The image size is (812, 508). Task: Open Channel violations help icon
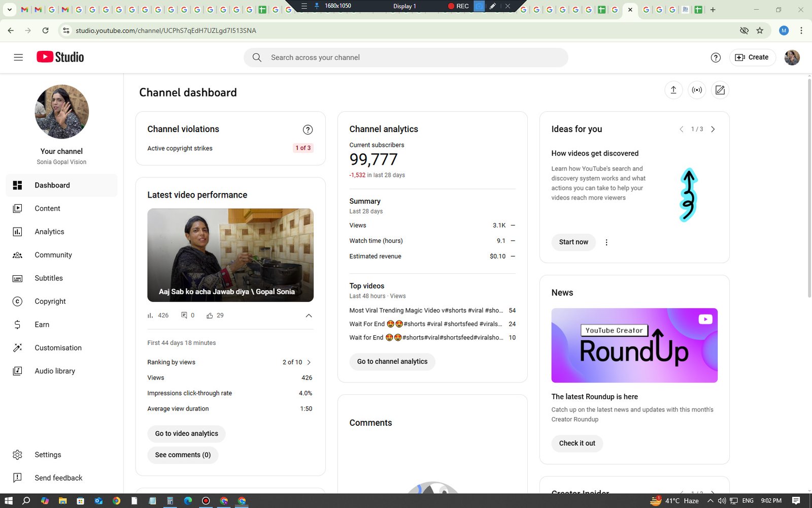tap(308, 130)
